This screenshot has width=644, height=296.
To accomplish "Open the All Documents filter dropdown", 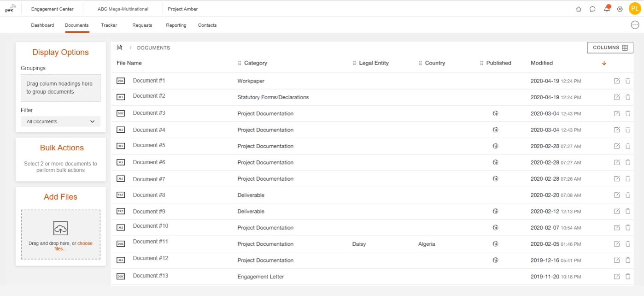I will [x=60, y=122].
